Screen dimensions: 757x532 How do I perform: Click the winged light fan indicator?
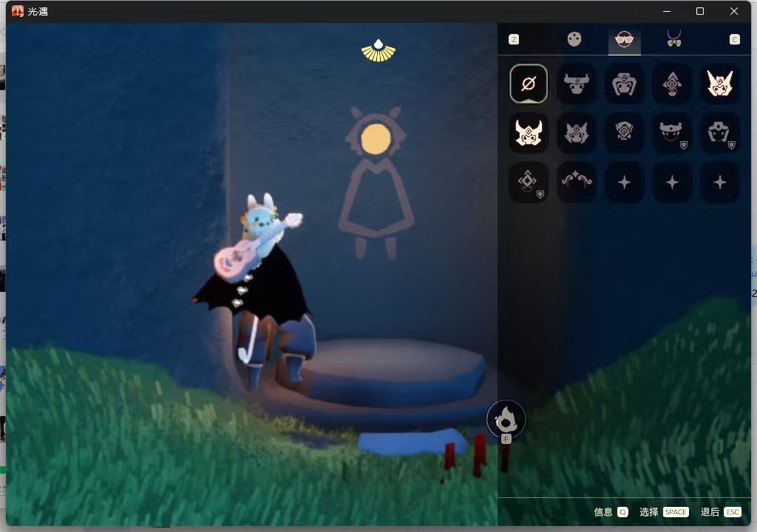(378, 51)
